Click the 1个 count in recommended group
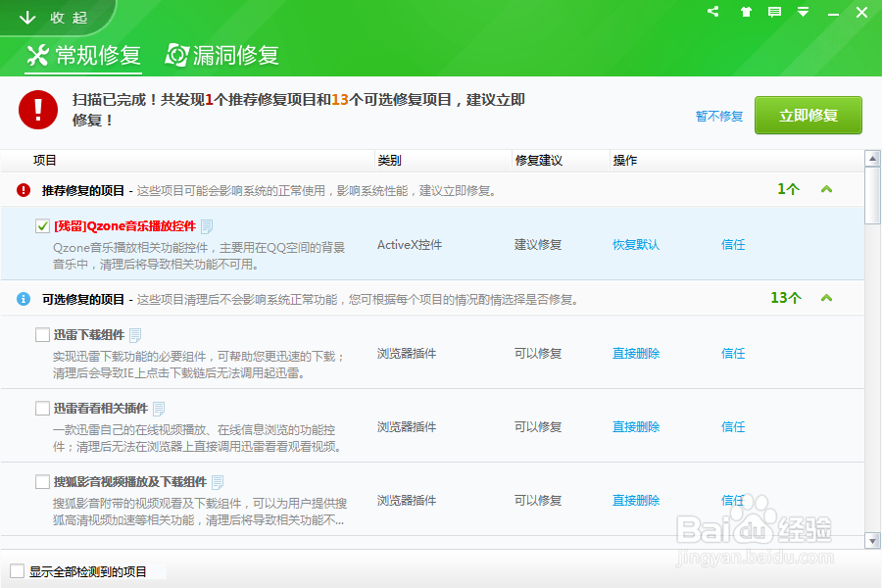 pyautogui.click(x=788, y=189)
